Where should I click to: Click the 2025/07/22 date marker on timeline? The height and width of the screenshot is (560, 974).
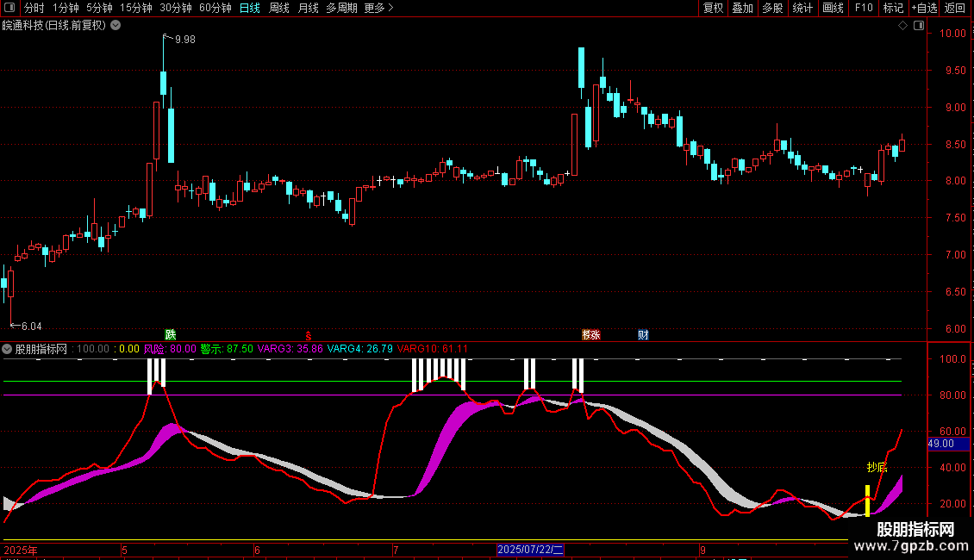[531, 549]
